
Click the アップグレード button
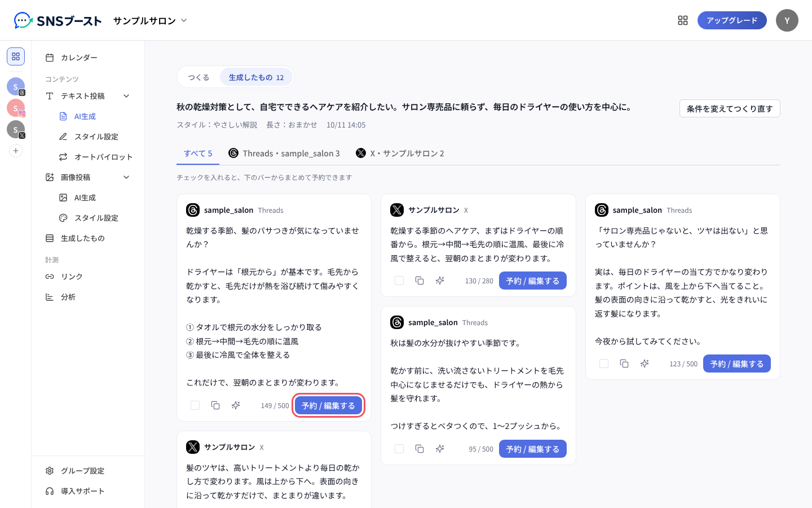[732, 20]
